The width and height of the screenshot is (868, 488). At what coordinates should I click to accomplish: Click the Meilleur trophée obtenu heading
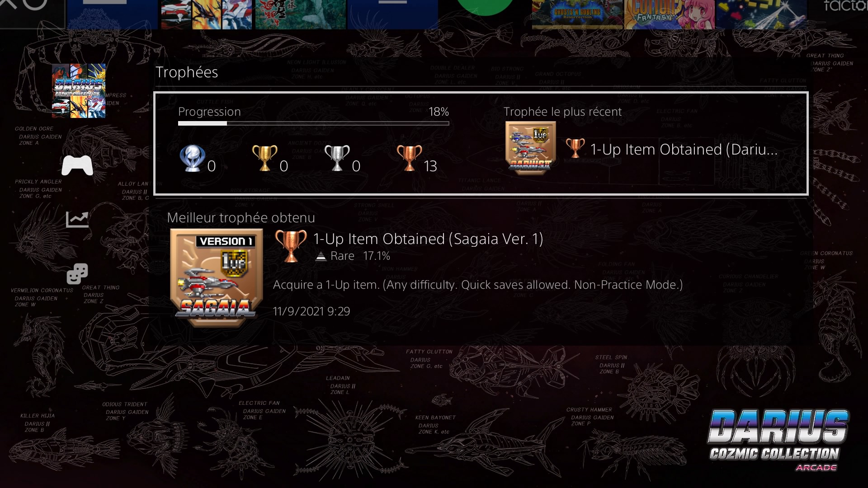(x=241, y=218)
